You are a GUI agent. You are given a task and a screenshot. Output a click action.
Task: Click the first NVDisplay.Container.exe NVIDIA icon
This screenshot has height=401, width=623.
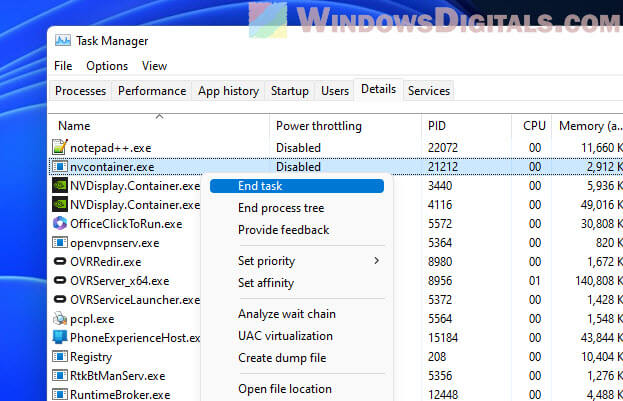pos(60,186)
